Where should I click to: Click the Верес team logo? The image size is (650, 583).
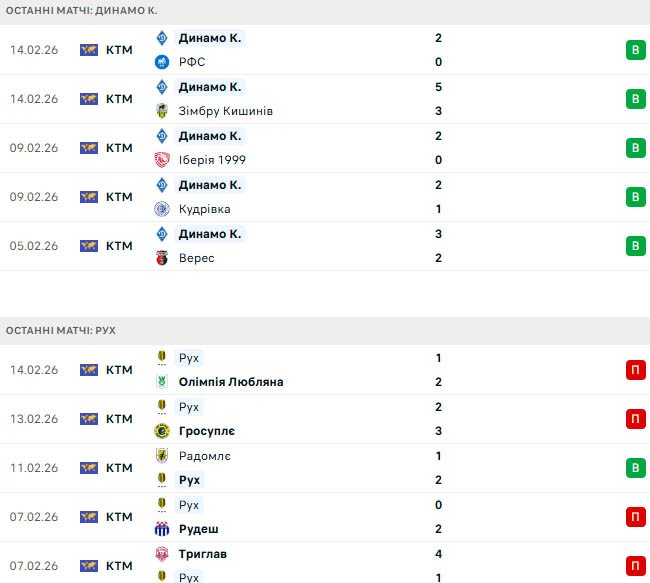162,258
